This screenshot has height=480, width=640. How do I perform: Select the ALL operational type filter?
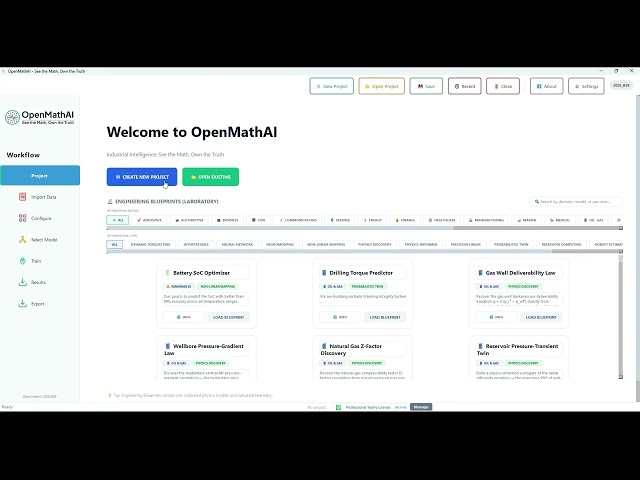coord(115,244)
